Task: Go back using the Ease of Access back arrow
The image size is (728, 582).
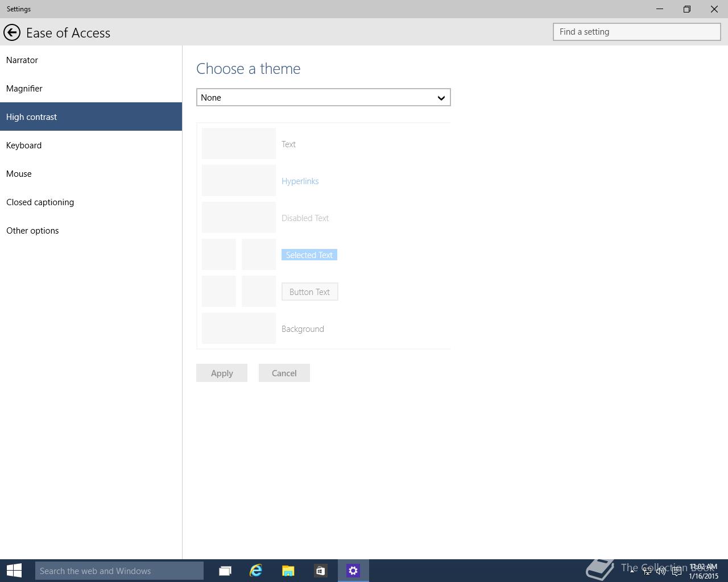Action: click(11, 32)
